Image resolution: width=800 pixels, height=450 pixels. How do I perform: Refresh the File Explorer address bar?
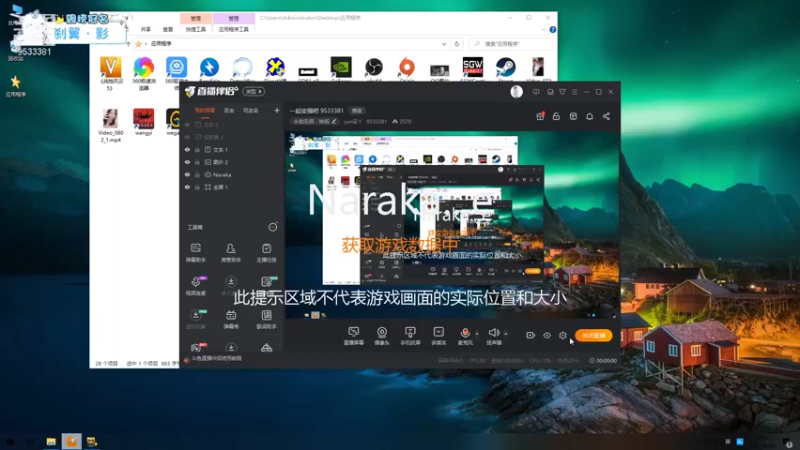tap(457, 44)
